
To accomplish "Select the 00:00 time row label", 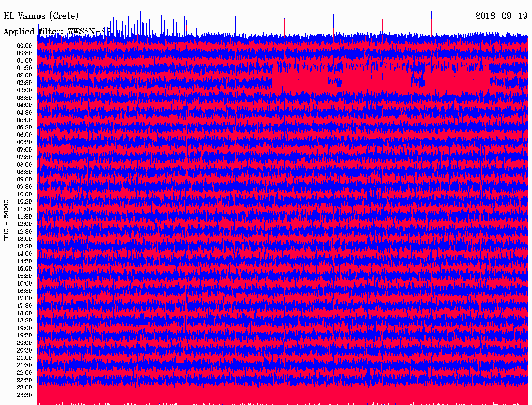I will click(24, 46).
